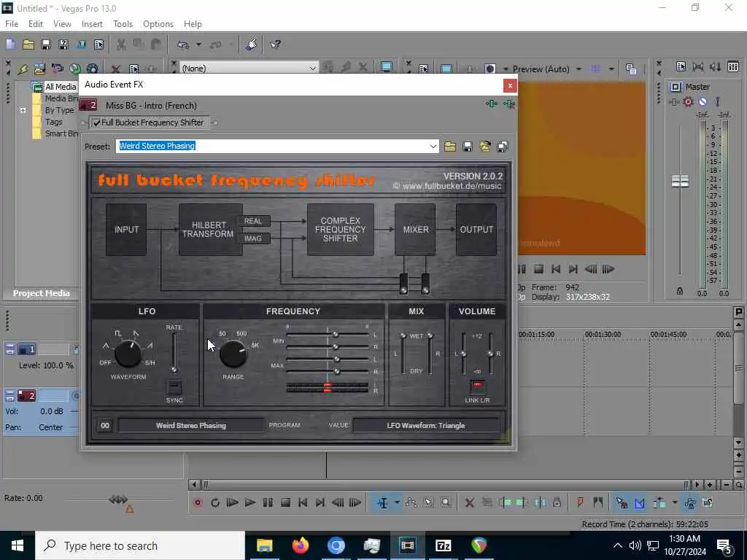Click the Mixer properties icon in Master panel
This screenshot has height=560, width=747.
tap(681, 66)
